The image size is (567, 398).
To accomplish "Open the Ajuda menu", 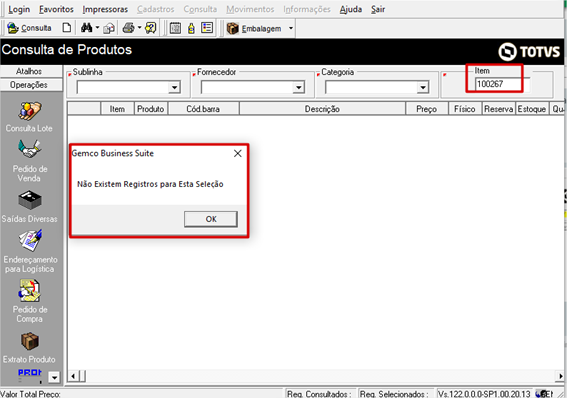I will [x=351, y=9].
